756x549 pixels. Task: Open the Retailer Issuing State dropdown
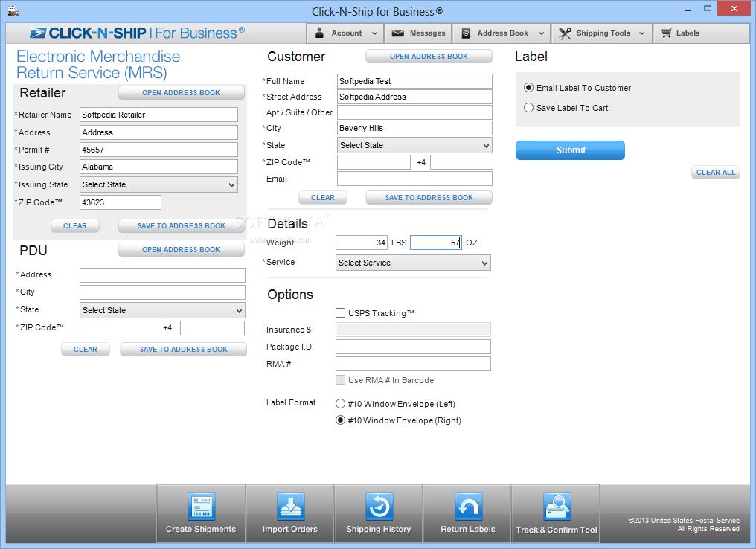[x=158, y=184]
